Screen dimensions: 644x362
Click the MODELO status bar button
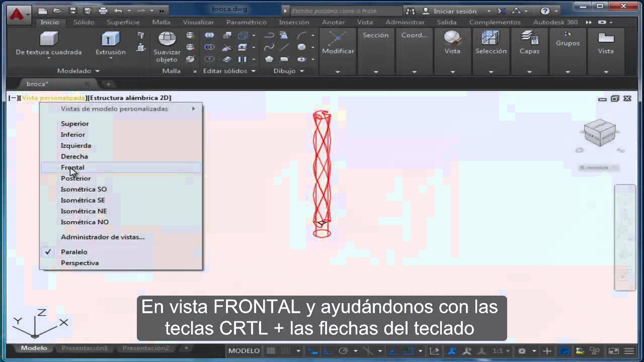[x=244, y=351]
